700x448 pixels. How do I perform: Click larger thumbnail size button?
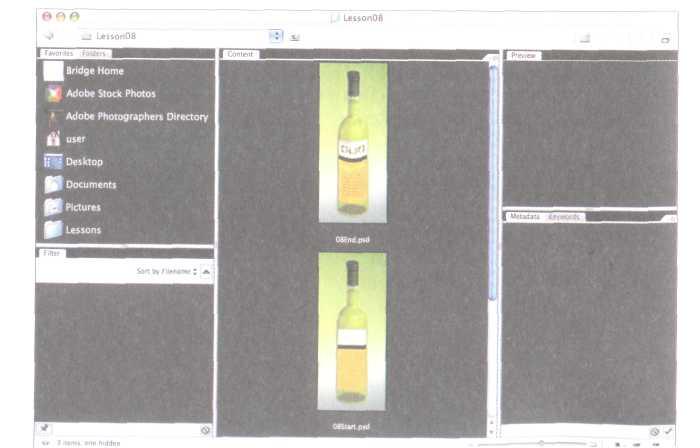(x=593, y=444)
